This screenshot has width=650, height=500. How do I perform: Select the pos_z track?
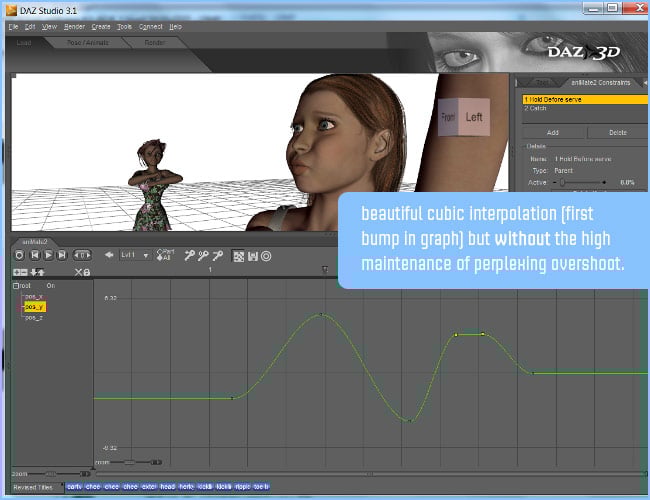pyautogui.click(x=34, y=318)
